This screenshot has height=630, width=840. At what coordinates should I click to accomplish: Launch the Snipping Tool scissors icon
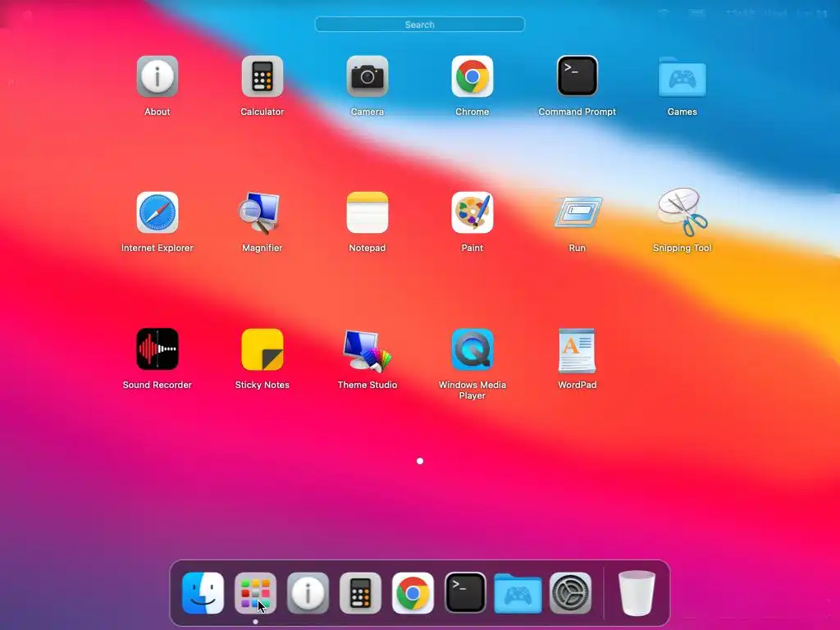pyautogui.click(x=683, y=212)
